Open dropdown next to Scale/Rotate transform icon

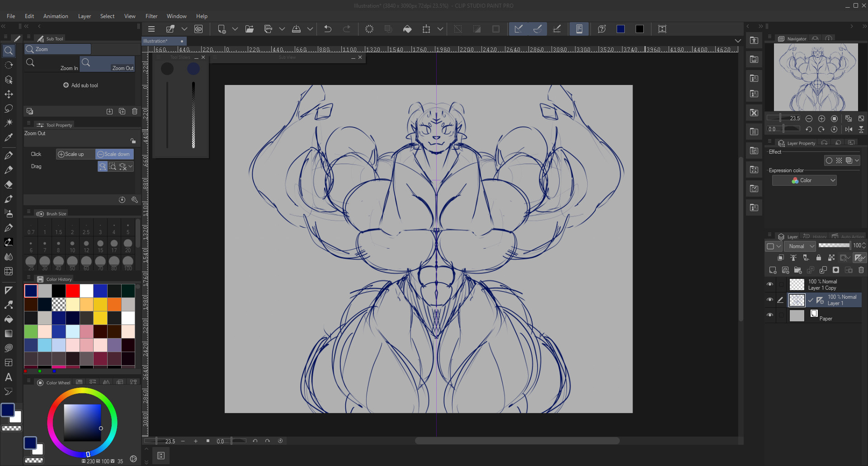tap(440, 29)
